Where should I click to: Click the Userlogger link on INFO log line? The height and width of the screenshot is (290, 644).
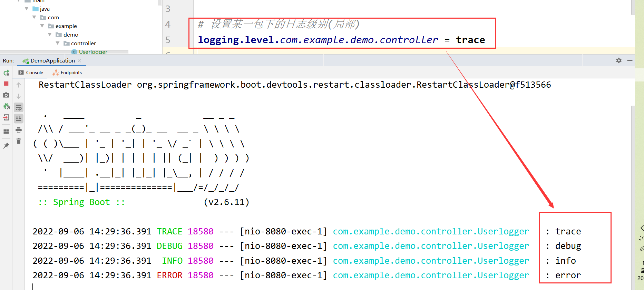point(431,261)
